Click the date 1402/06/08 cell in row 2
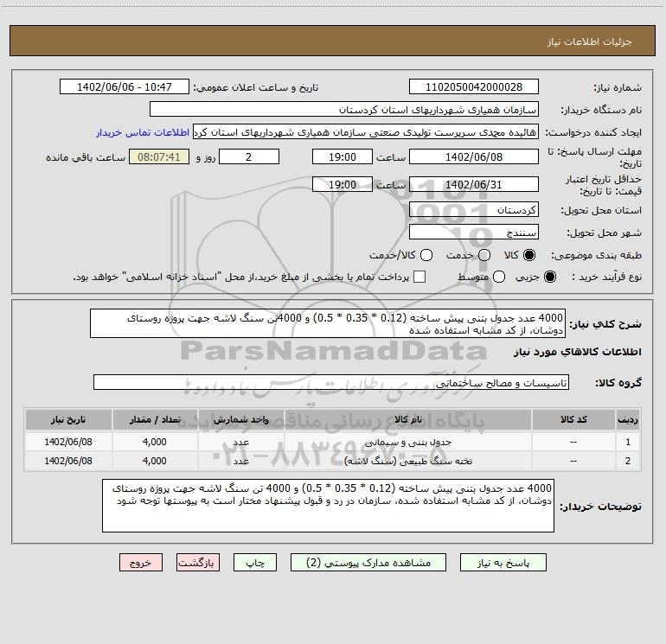Screen dimensions: 666x644 [x=68, y=461]
